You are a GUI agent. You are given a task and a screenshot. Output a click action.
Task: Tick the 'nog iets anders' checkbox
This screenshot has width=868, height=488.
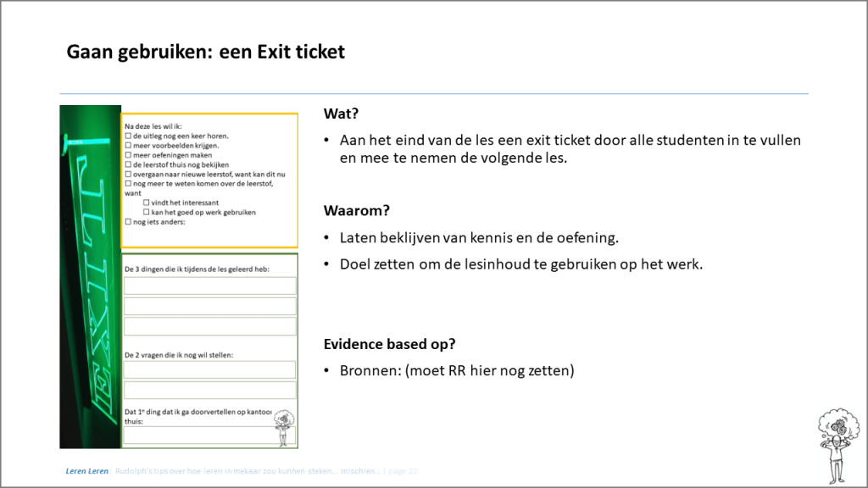point(128,222)
